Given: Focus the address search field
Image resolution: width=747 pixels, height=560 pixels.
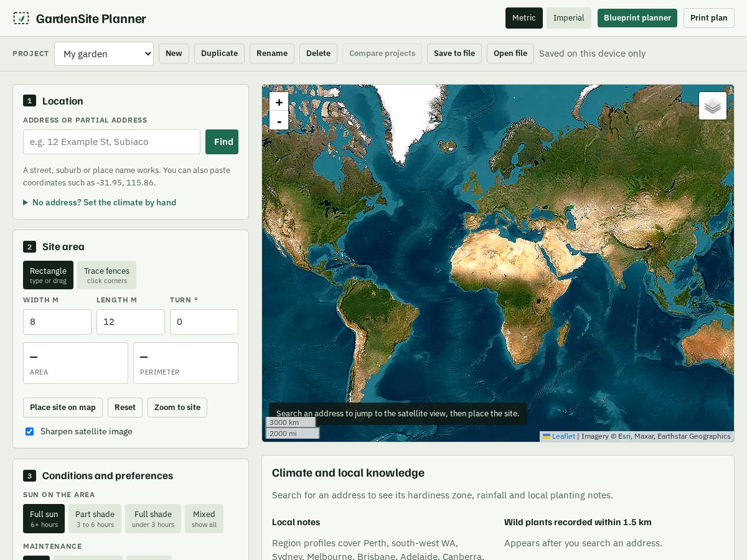Looking at the screenshot, I should pos(112,142).
